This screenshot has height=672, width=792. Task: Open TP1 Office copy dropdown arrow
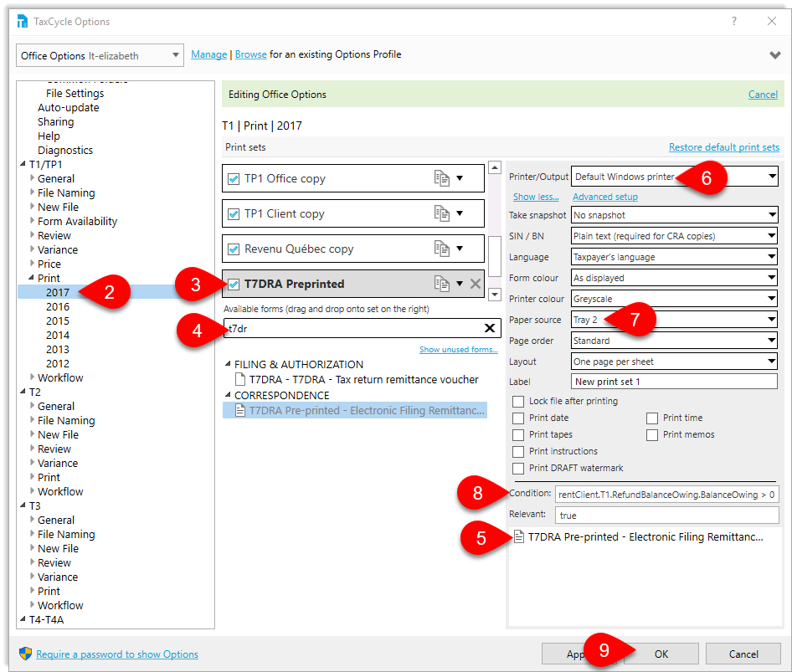pos(460,178)
